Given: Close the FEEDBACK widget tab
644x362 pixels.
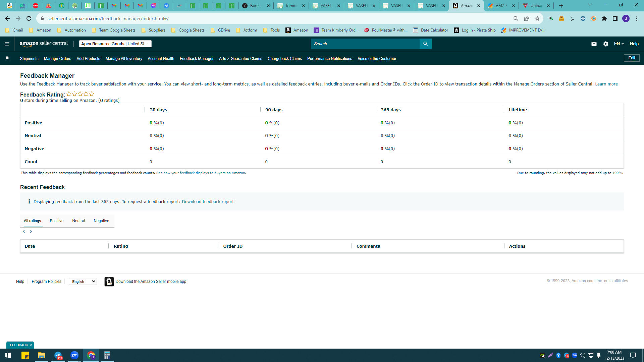Looking at the screenshot, I should tap(31, 345).
